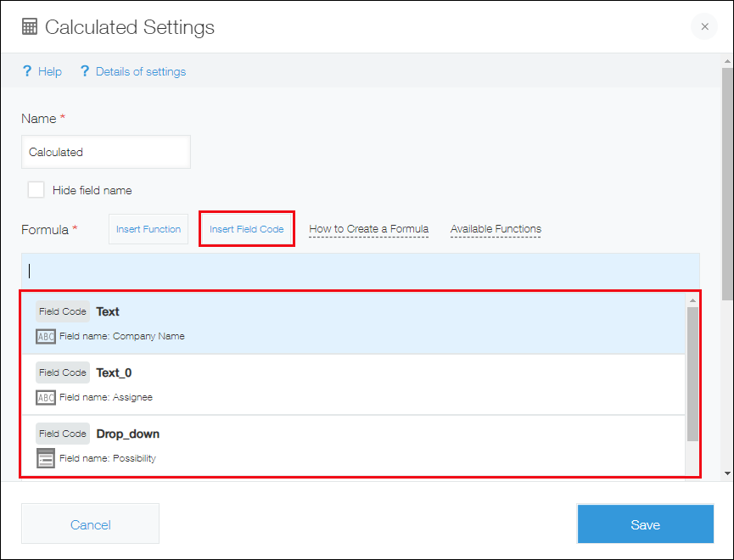Image resolution: width=734 pixels, height=560 pixels.
Task: Click the question mark beside Details of settings
Action: [x=85, y=71]
